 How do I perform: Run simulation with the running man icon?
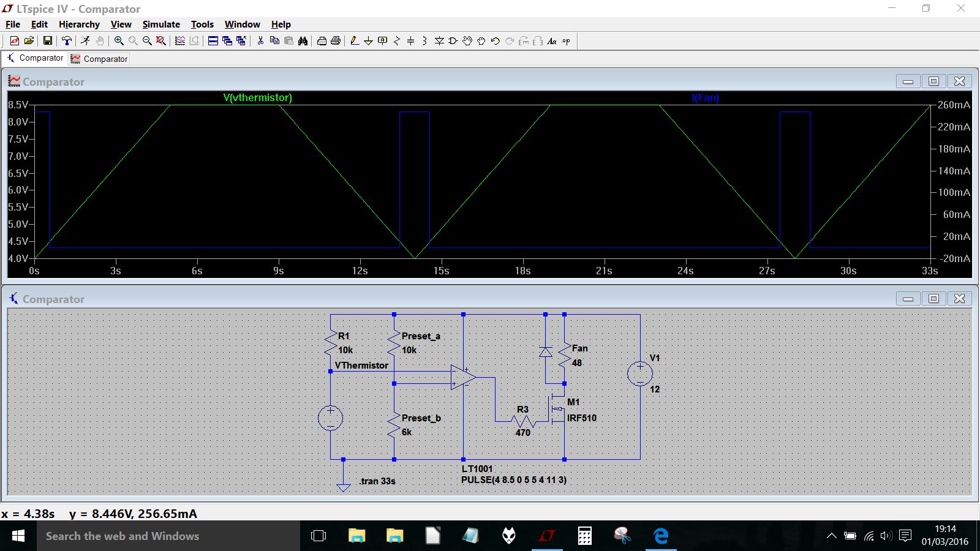[85, 41]
